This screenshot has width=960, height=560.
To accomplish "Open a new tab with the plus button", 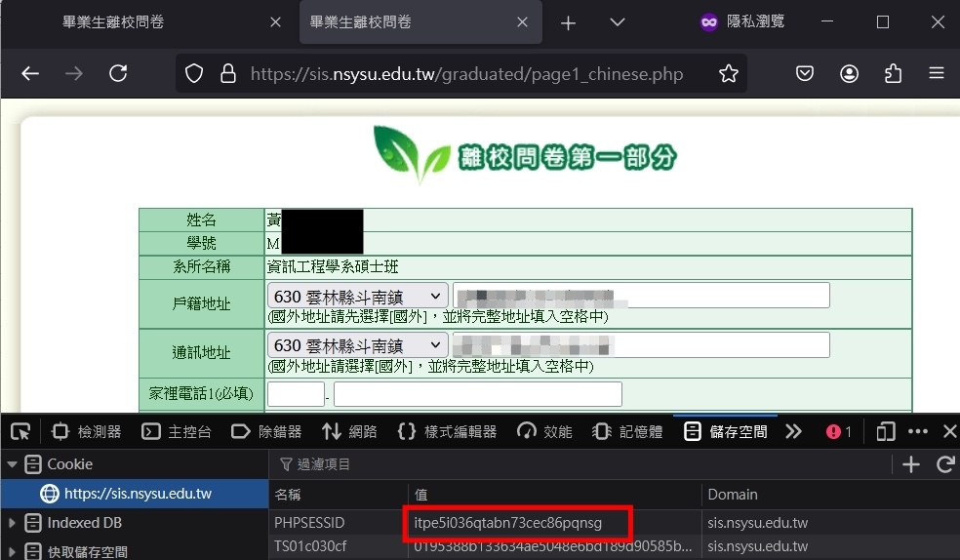I will (x=568, y=23).
